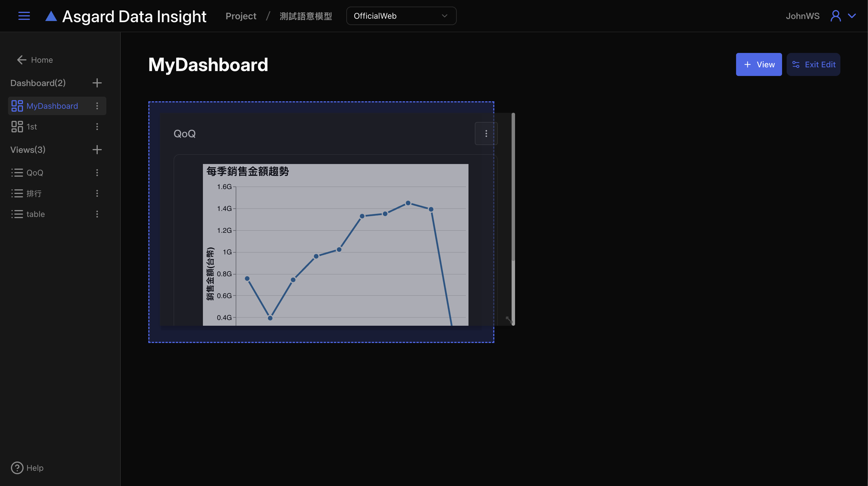Click the View add button
Screen dimensions: 868x486
pos(758,64)
